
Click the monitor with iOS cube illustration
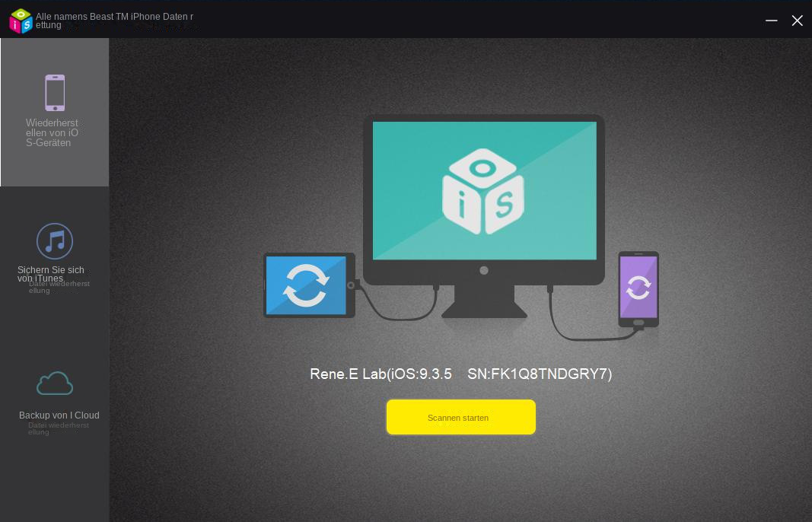[484, 215]
